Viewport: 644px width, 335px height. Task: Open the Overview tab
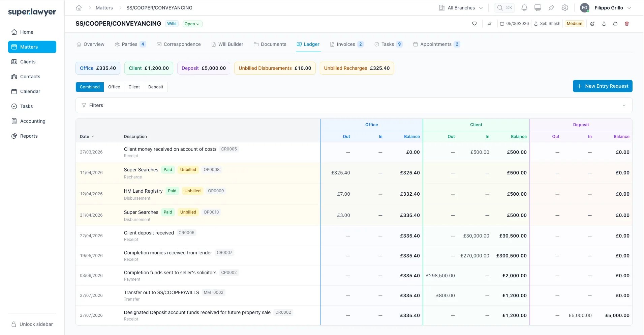click(x=90, y=44)
